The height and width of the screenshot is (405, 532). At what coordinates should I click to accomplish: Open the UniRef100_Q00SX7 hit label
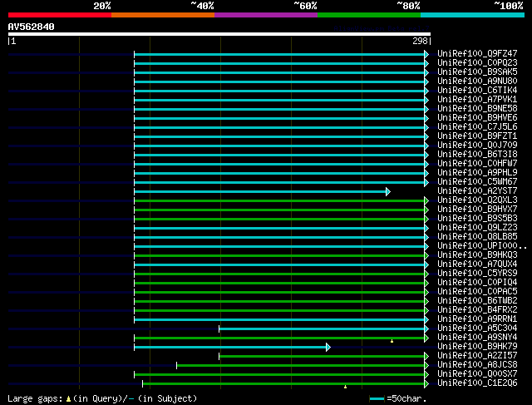[x=476, y=374]
